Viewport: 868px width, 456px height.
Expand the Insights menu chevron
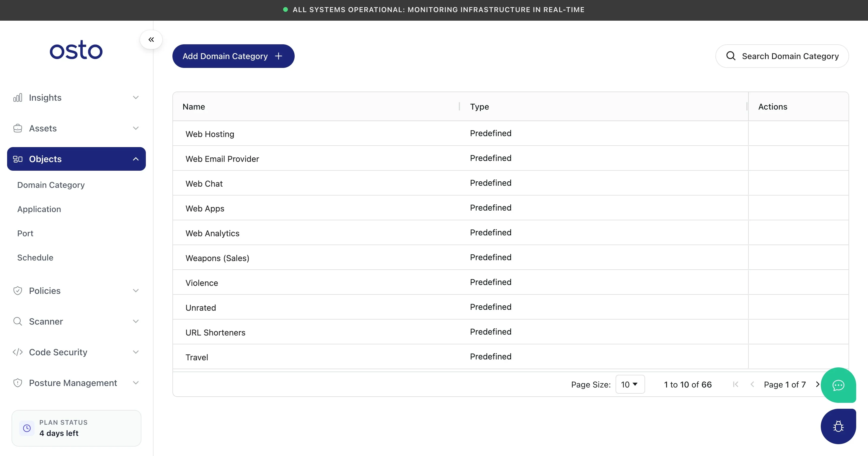pos(136,97)
